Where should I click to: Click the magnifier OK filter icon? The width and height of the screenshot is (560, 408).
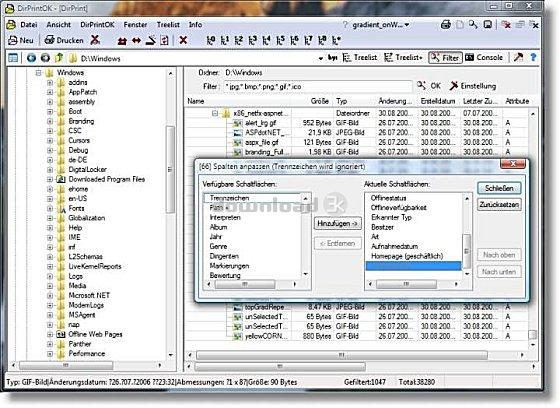click(x=421, y=86)
